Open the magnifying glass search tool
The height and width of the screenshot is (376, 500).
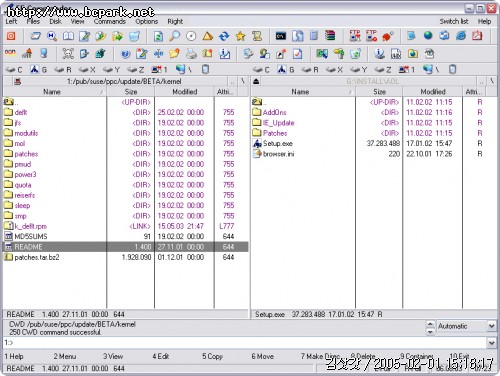[174, 36]
